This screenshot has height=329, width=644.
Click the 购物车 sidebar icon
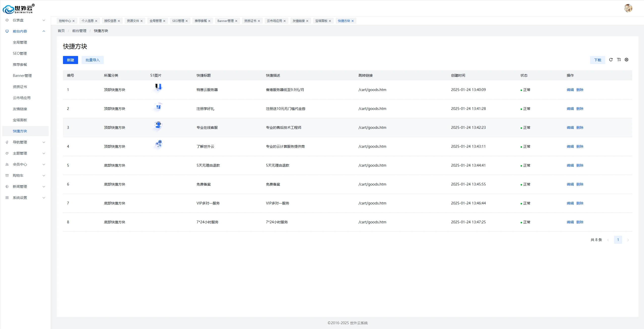click(x=7, y=175)
